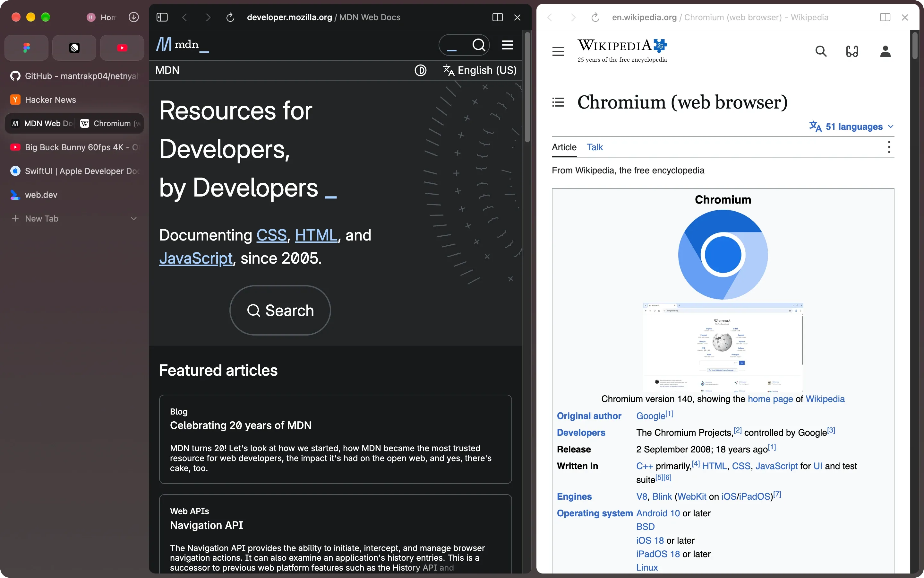
Task: Click the large Search button on MDN
Action: coord(280,310)
